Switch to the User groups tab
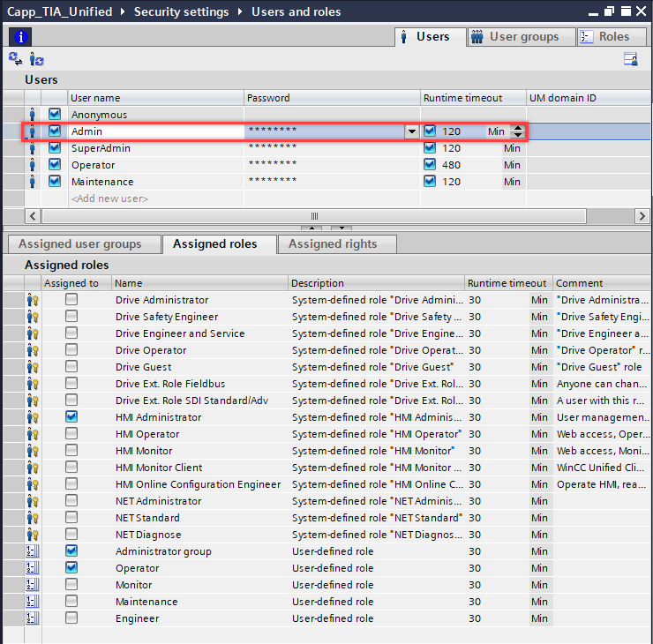Screen dimensions: 653x644 click(515, 37)
